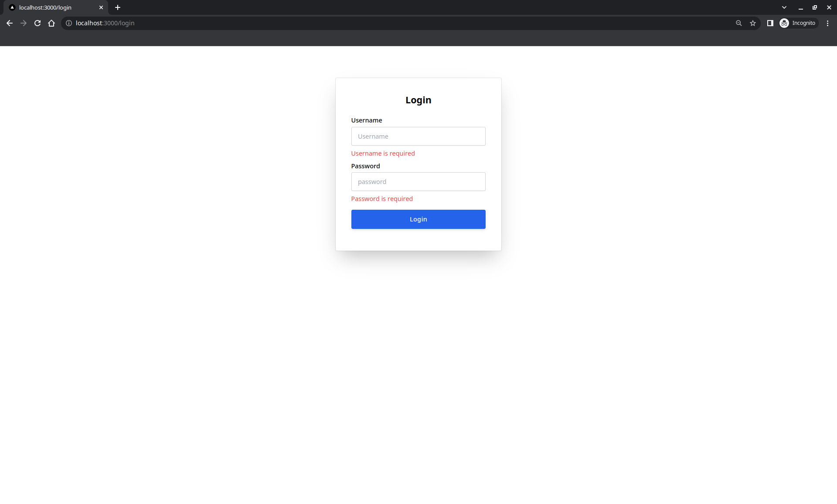The image size is (837, 504).
Task: Reload the login page
Action: tap(37, 23)
